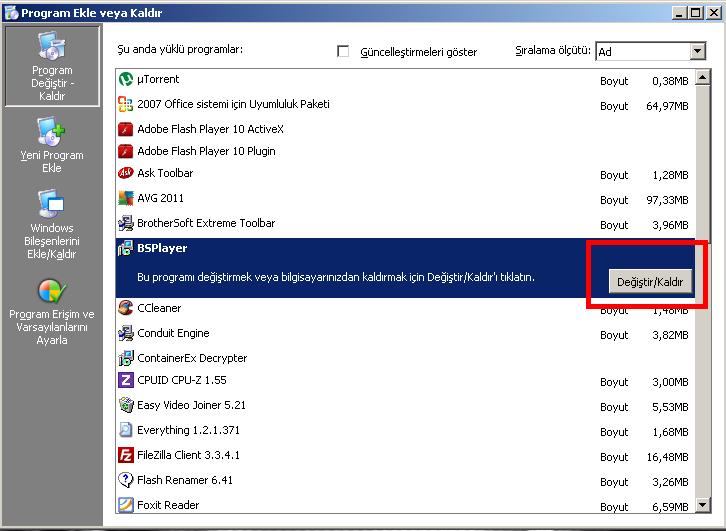The image size is (726, 531).
Task: Click the CCleaner icon
Action: [x=125, y=308]
